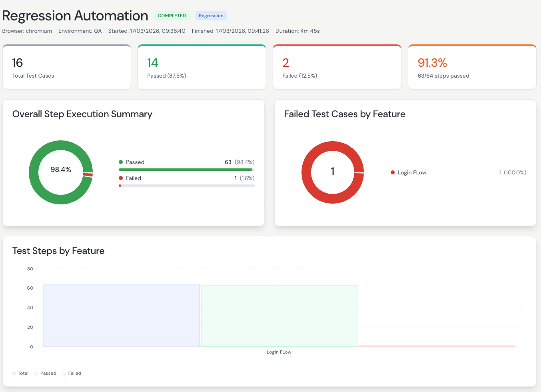The height and width of the screenshot is (392, 541).
Task: Toggle the Passed series in chart legend
Action: pos(46,373)
